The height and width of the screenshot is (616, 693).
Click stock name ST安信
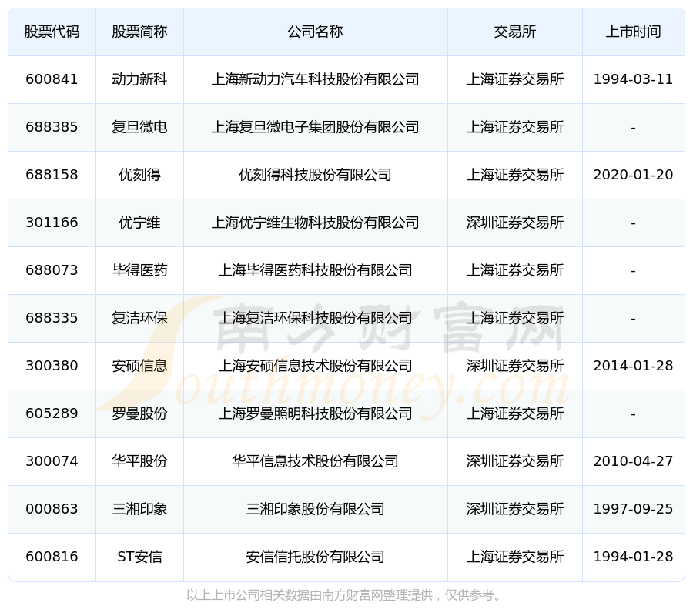[x=139, y=557]
